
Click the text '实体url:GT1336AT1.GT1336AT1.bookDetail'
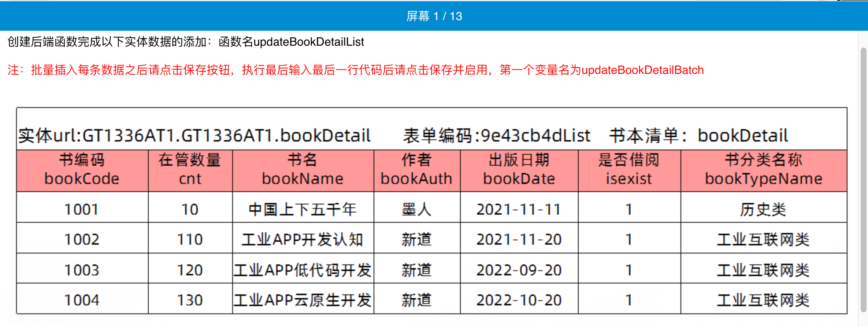point(194,136)
